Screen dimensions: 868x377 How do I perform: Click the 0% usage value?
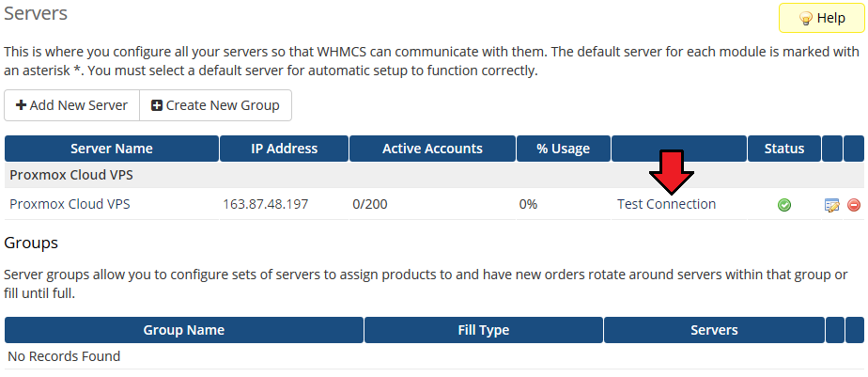click(528, 204)
